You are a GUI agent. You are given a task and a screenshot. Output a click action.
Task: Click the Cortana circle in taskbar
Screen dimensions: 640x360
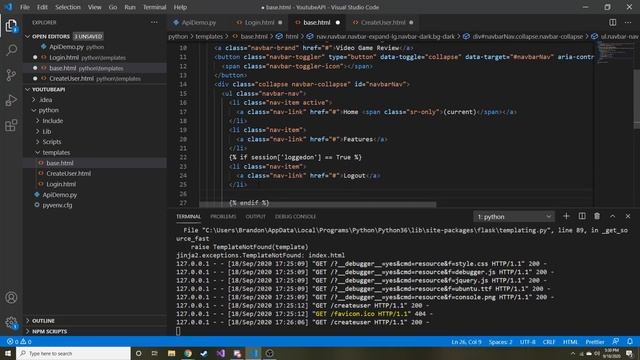(x=138, y=353)
